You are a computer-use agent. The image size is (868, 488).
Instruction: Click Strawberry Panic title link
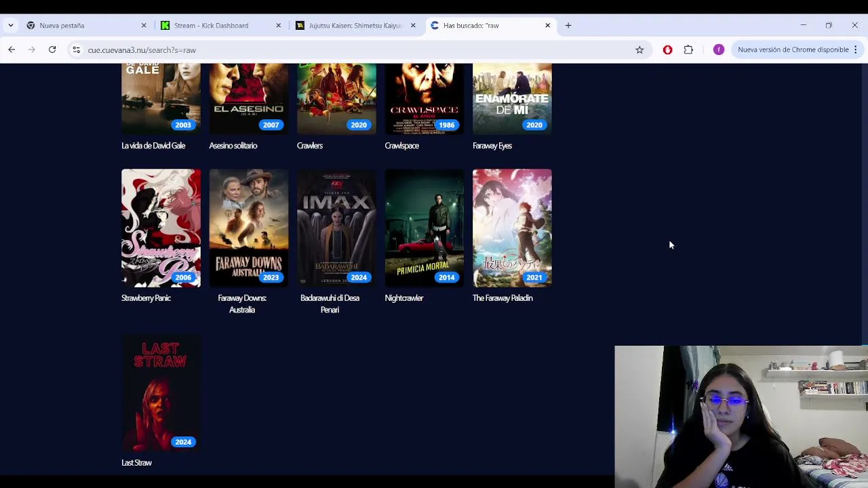146,298
